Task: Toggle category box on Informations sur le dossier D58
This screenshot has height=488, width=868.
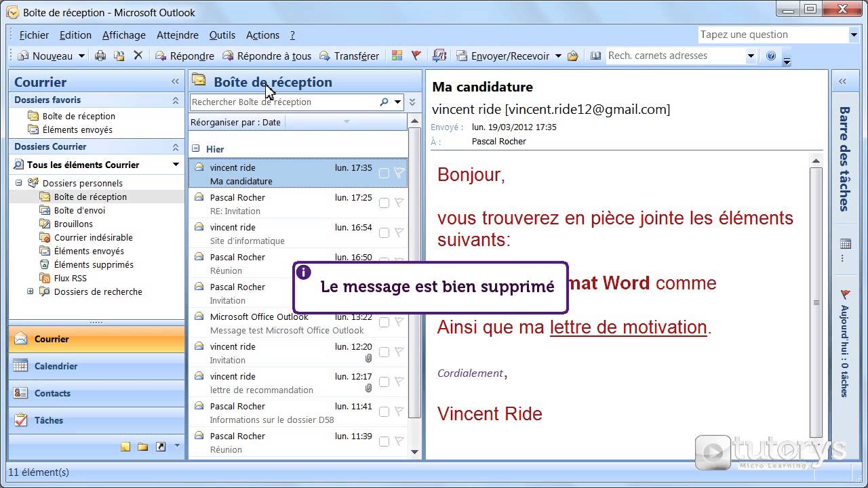Action: [384, 411]
